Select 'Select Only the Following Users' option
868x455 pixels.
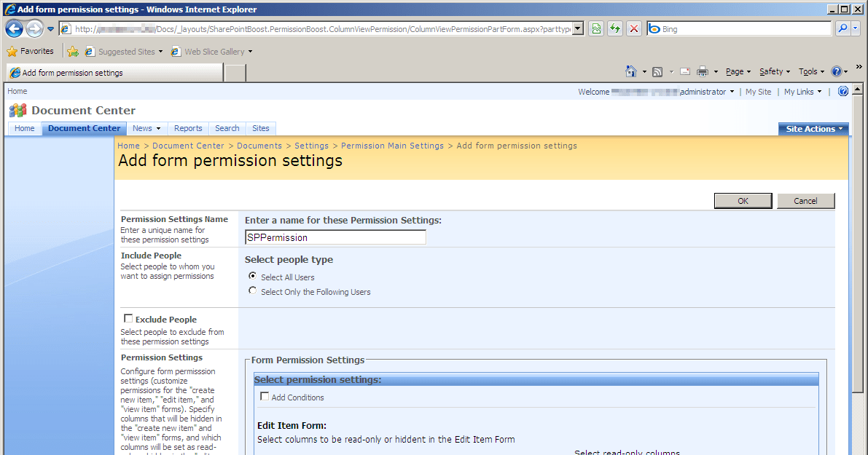pos(252,290)
